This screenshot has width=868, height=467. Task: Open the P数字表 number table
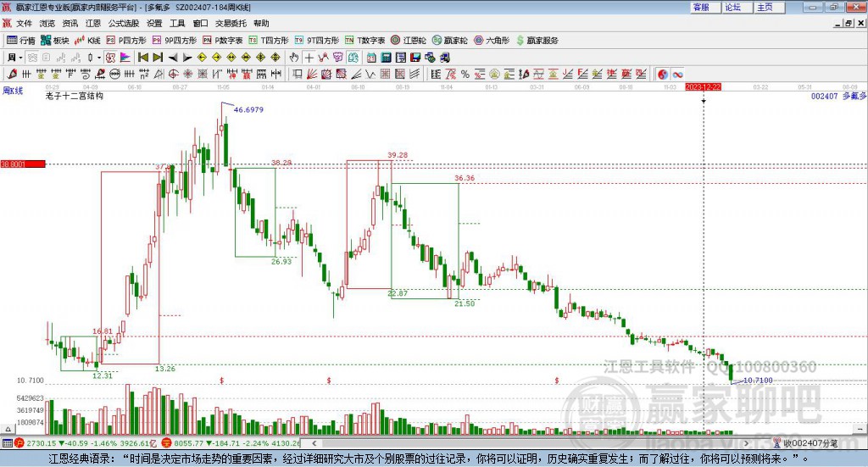click(223, 41)
